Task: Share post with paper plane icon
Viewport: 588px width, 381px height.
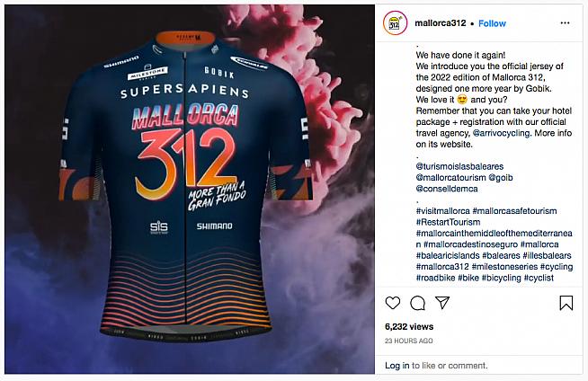Action: pyautogui.click(x=442, y=302)
